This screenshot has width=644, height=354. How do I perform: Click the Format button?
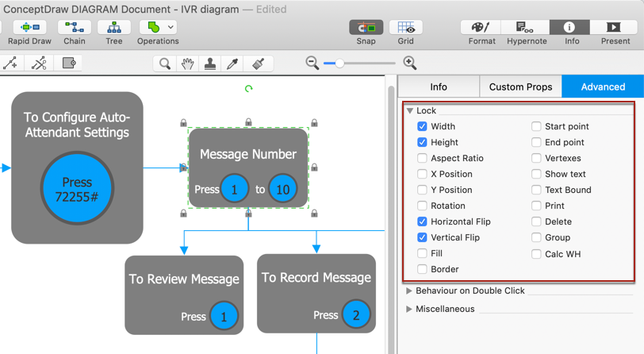[481, 29]
